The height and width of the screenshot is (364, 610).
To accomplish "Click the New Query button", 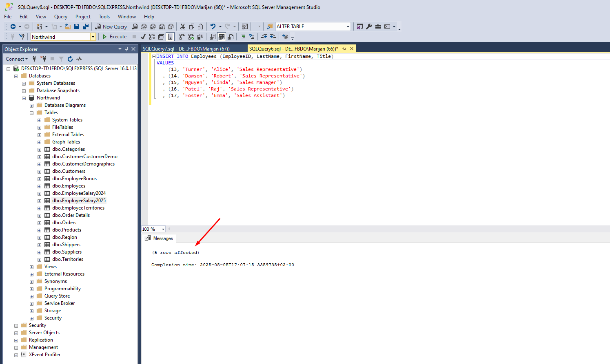I will click(111, 26).
